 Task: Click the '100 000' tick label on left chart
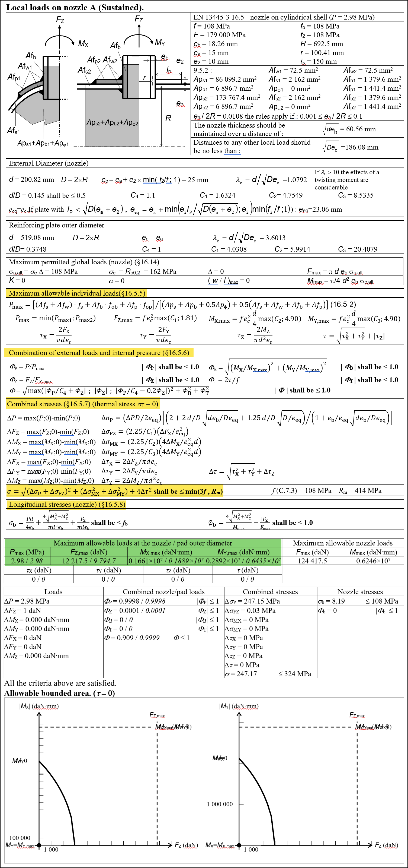tap(20, 838)
